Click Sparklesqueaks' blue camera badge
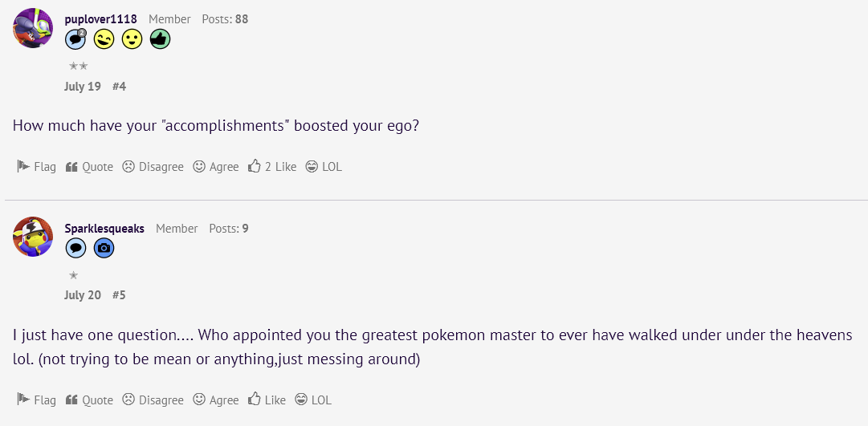The image size is (868, 426). 104,248
